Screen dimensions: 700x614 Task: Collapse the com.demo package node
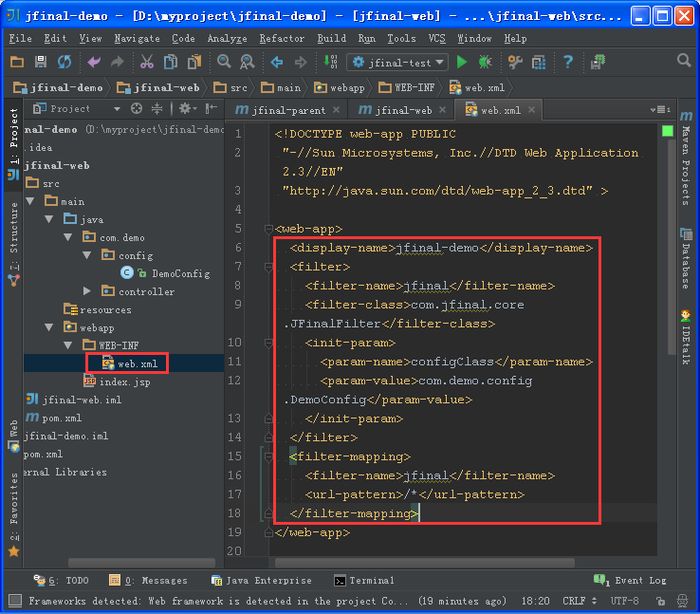pyautogui.click(x=68, y=237)
